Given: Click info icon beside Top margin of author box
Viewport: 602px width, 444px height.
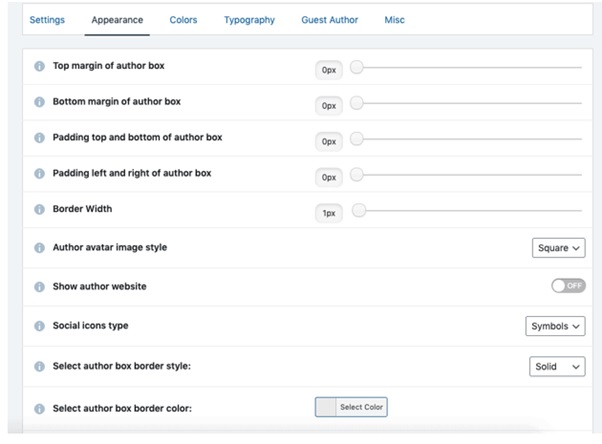Looking at the screenshot, I should (40, 66).
